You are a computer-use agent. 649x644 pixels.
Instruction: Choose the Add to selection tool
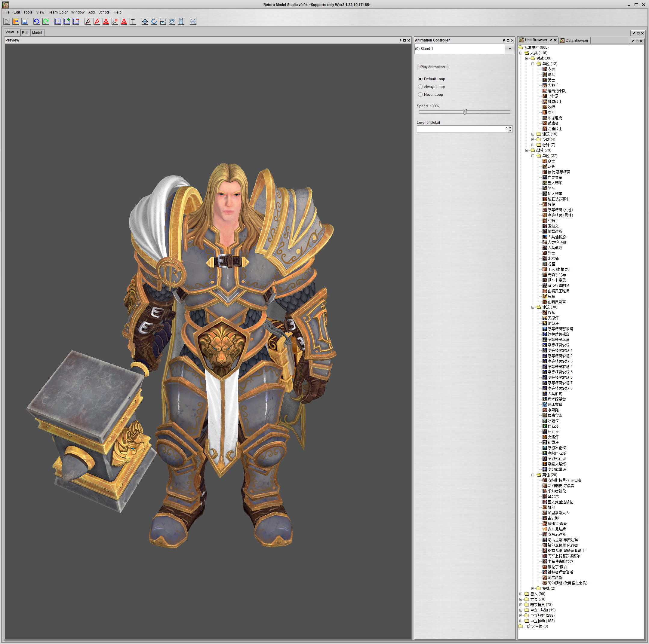[x=67, y=21]
